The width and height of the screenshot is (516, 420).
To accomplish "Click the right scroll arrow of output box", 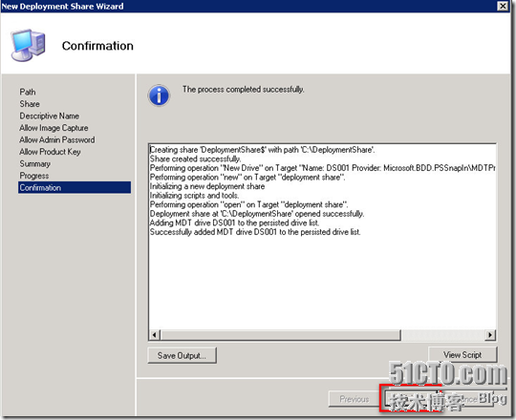I will pos(490,335).
